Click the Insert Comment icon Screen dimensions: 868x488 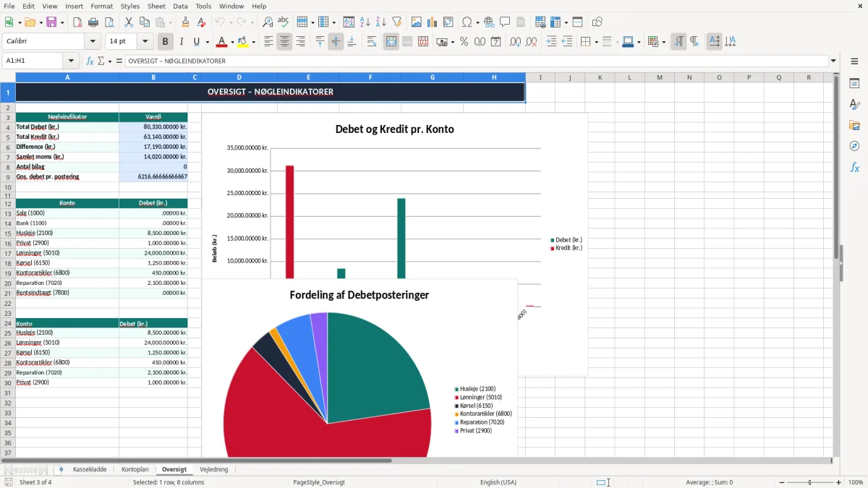pyautogui.click(x=505, y=22)
